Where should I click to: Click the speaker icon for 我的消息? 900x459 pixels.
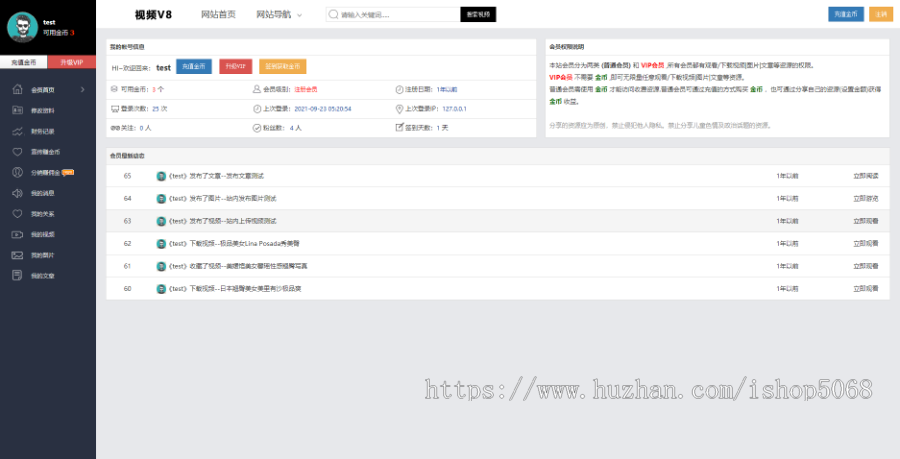[17, 193]
